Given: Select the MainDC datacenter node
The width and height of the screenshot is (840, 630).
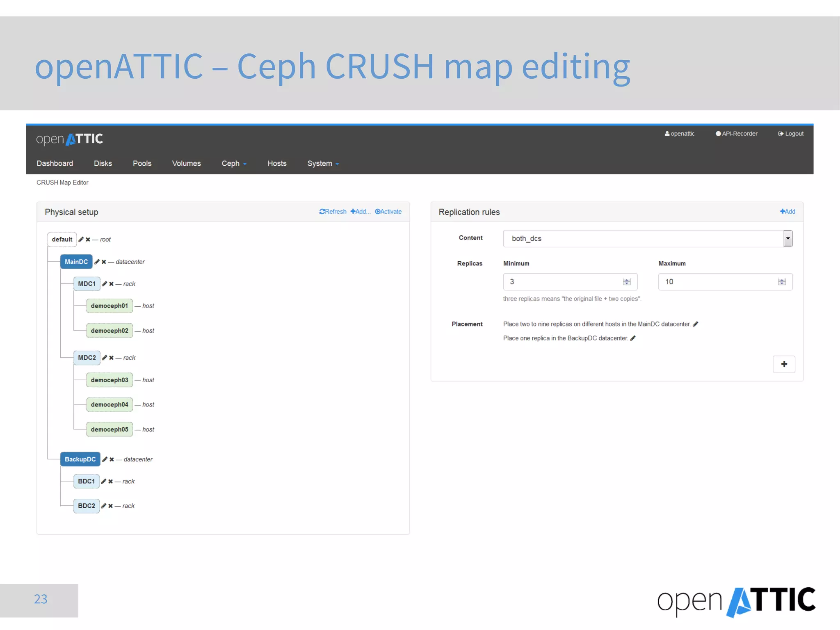Looking at the screenshot, I should point(76,262).
